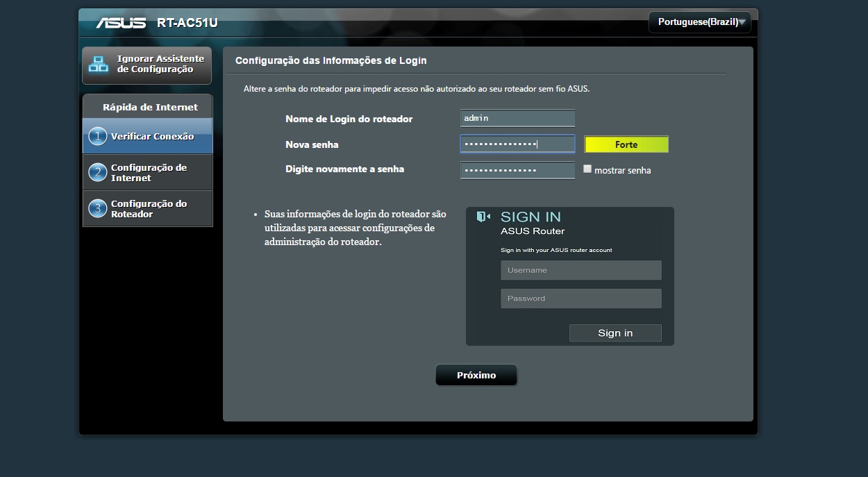Click the Username field in sign-in preview

tap(581, 270)
